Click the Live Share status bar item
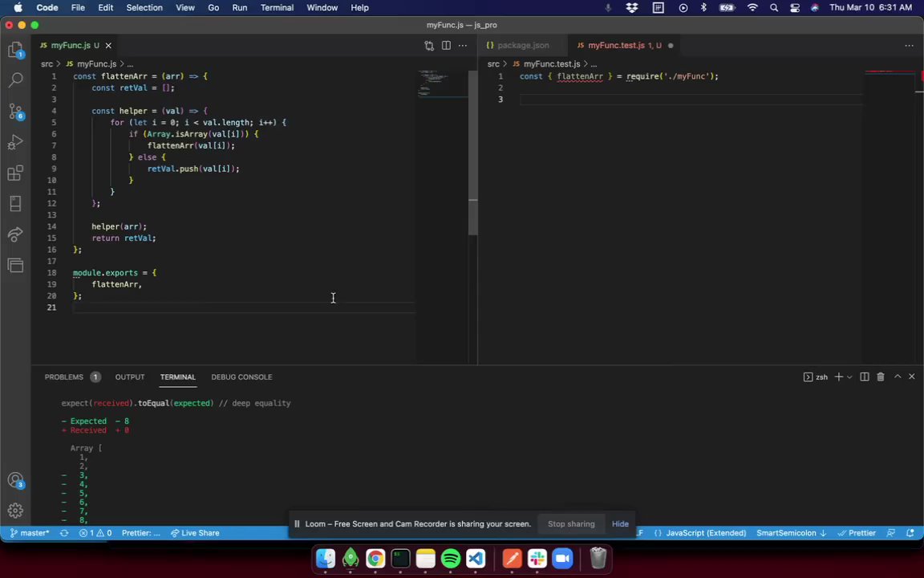Screen dimensions: 924x578 point(195,533)
